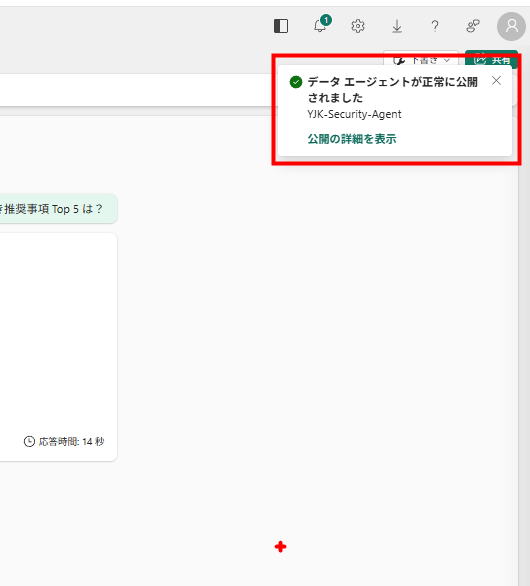Image resolution: width=530 pixels, height=586 pixels.
Task: Open 公開の詳細を表示 link
Action: (x=352, y=139)
